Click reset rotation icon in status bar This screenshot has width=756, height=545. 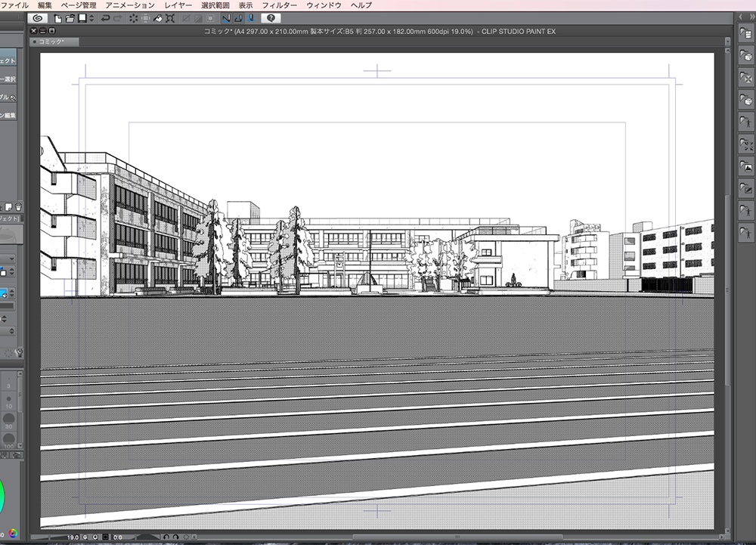pyautogui.click(x=186, y=537)
